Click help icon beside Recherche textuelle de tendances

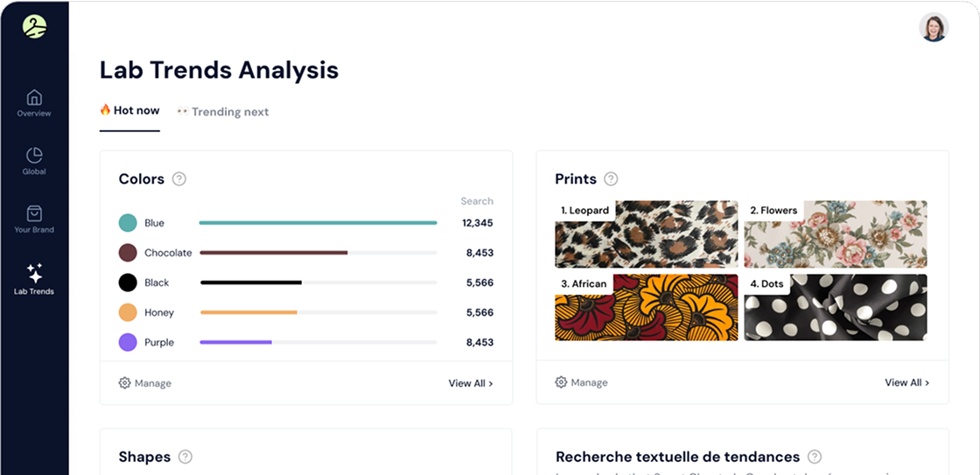click(x=815, y=457)
